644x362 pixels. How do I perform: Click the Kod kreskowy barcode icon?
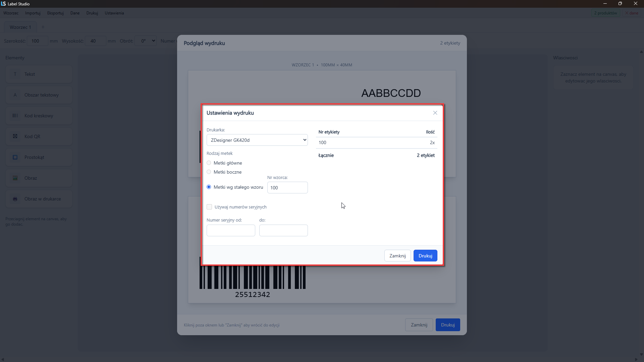point(15,116)
